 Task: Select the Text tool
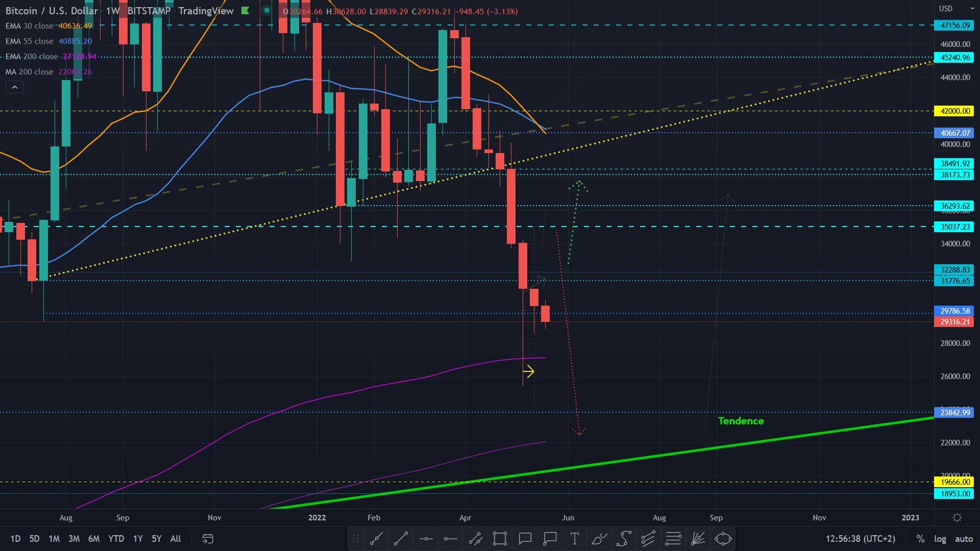pyautogui.click(x=574, y=538)
